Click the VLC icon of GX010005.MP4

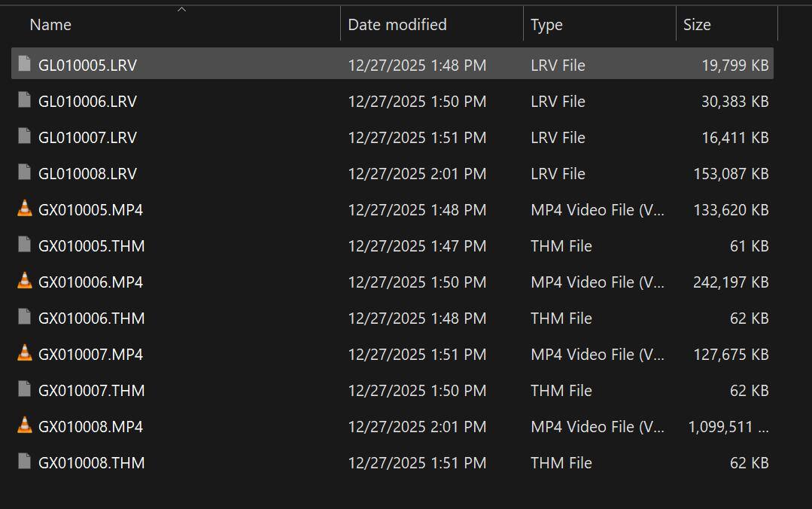point(25,209)
